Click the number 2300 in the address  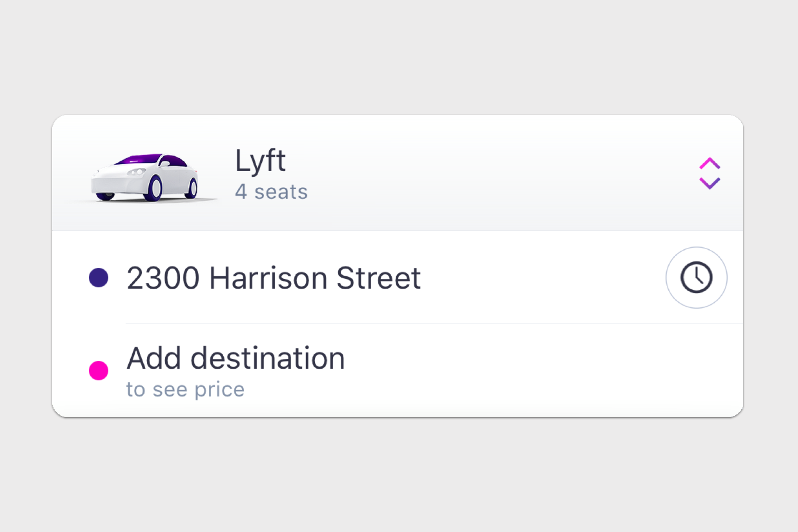163,278
